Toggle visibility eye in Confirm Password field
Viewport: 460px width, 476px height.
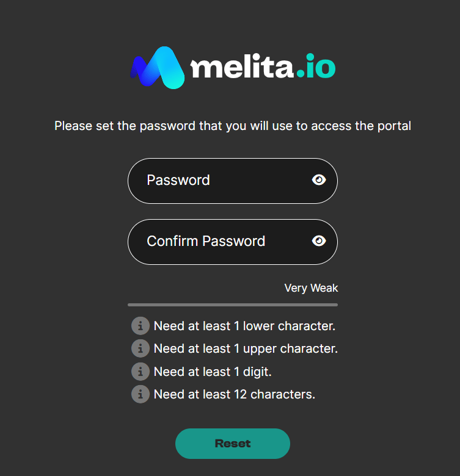click(x=319, y=241)
